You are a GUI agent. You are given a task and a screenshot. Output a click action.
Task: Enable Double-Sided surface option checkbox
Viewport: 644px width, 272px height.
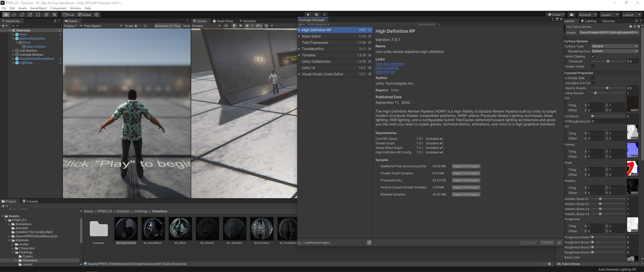[x=593, y=66]
